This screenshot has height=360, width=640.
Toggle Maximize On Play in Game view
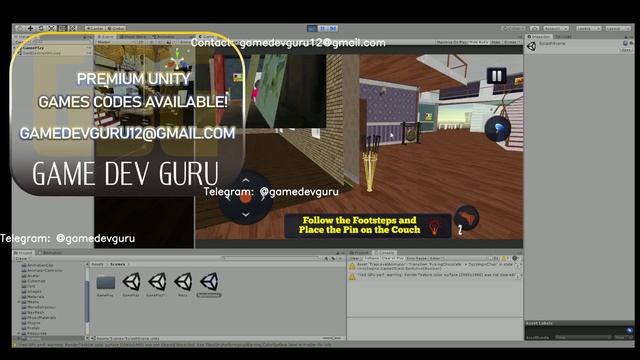[451, 42]
